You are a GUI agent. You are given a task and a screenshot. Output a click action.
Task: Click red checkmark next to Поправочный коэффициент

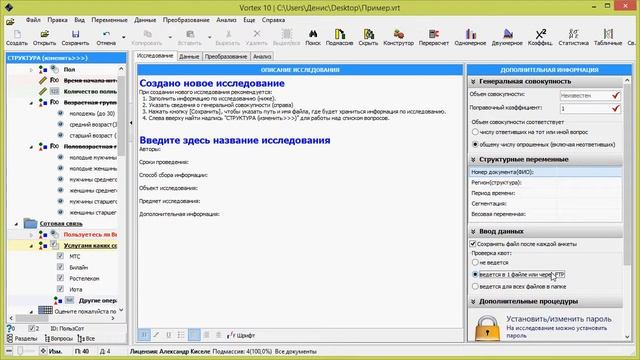616,108
